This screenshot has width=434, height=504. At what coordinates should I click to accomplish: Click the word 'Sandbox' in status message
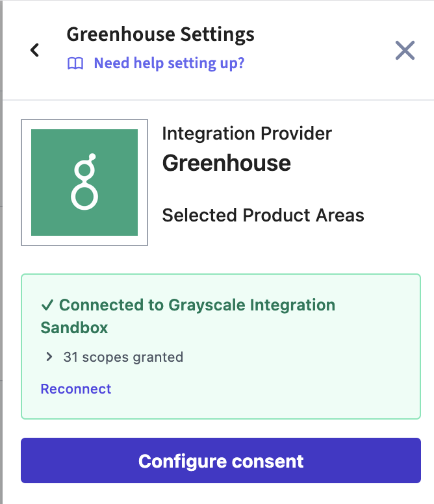click(74, 328)
